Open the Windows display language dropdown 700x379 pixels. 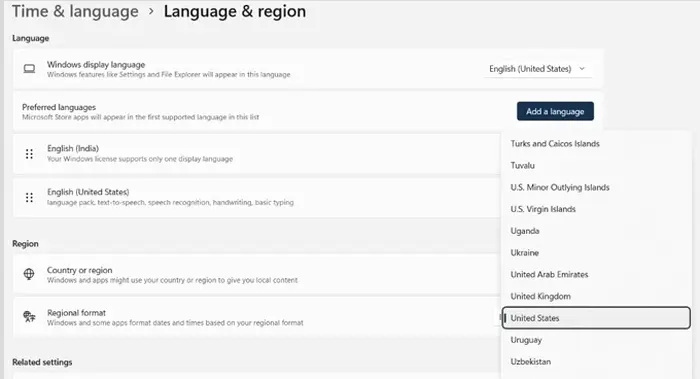point(538,69)
